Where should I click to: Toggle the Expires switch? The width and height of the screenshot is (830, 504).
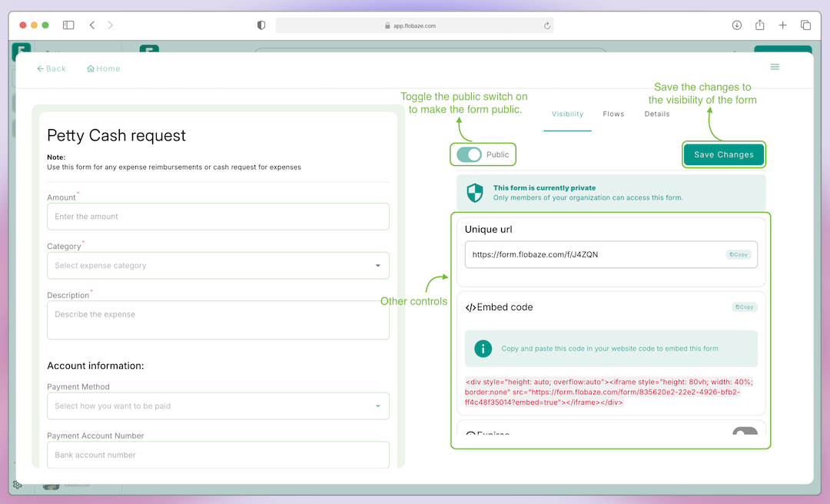(x=744, y=433)
